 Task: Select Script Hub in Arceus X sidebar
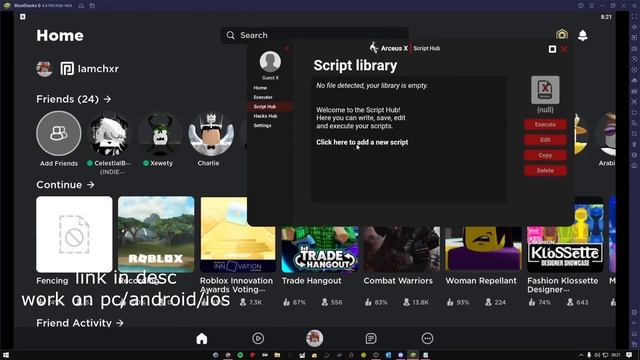[x=269, y=107]
